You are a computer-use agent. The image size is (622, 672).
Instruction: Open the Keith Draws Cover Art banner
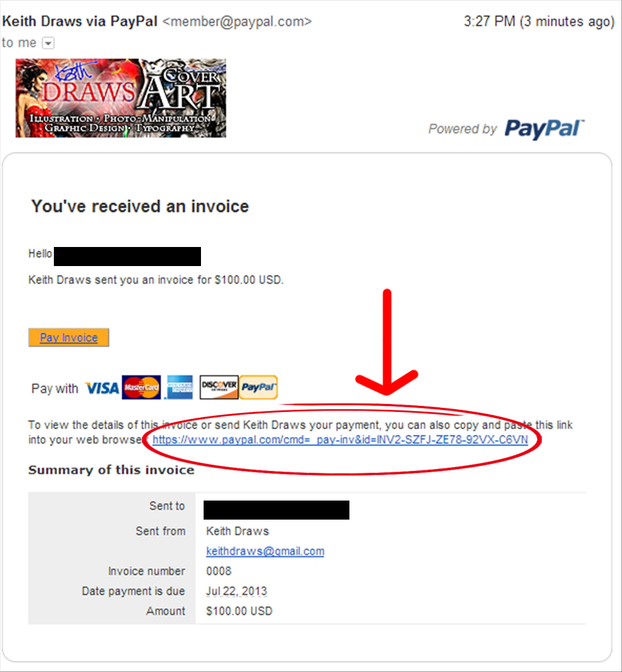[121, 98]
